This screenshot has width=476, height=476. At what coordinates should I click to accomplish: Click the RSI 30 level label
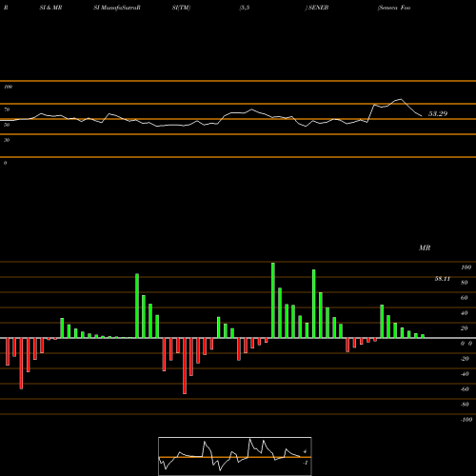point(7,140)
